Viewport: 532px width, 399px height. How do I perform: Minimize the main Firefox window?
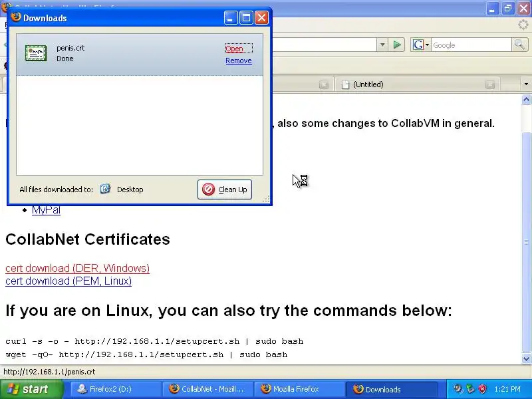(492, 8)
